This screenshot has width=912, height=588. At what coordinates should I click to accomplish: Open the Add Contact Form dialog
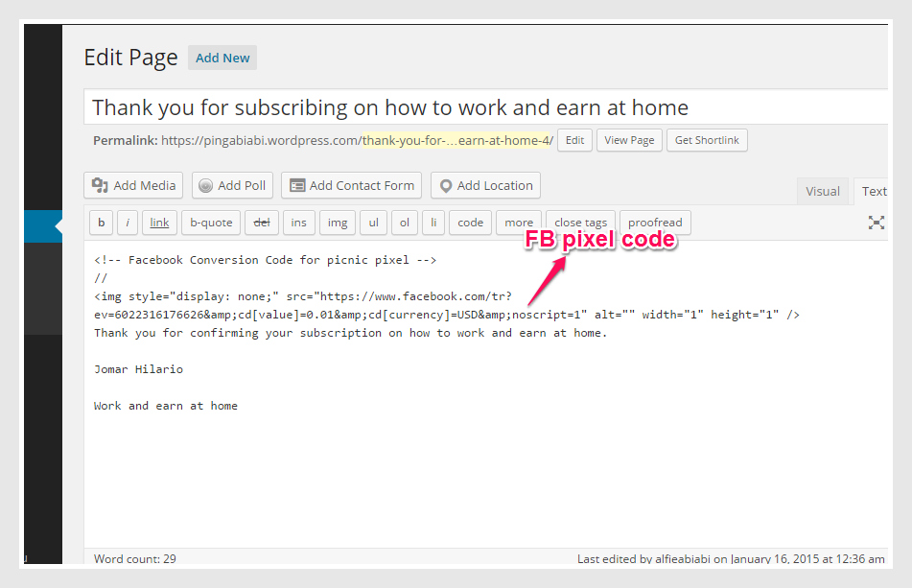pos(352,185)
